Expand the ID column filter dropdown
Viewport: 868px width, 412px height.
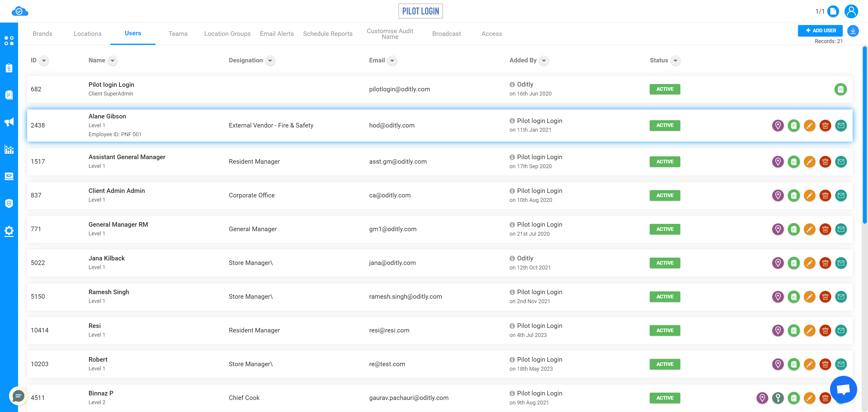pos(44,60)
